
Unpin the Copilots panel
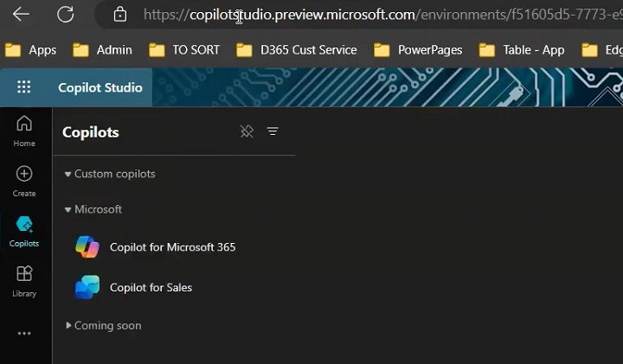tap(247, 131)
